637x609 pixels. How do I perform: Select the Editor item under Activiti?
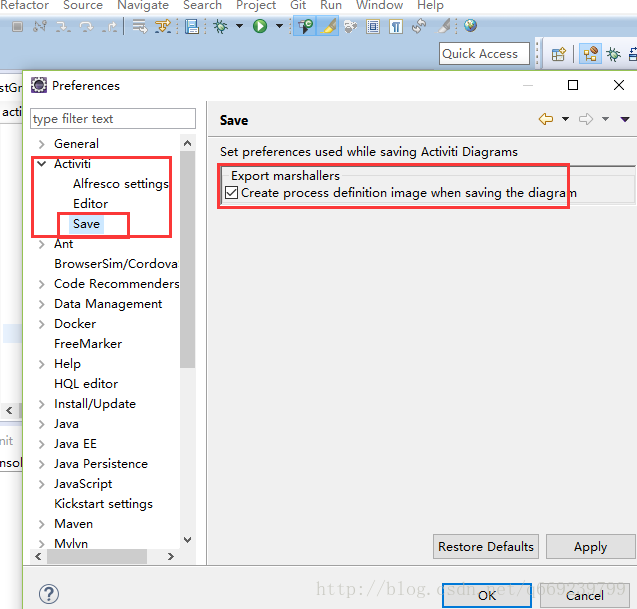tap(90, 204)
